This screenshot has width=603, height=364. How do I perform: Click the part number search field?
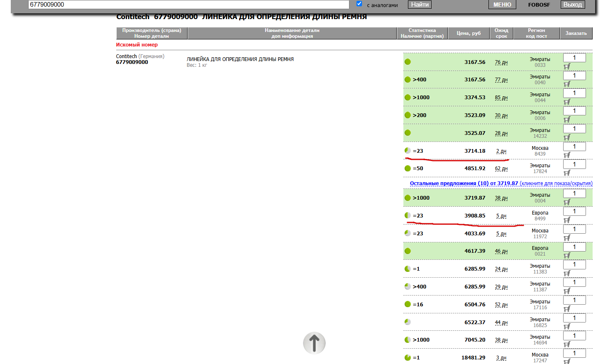tap(189, 5)
